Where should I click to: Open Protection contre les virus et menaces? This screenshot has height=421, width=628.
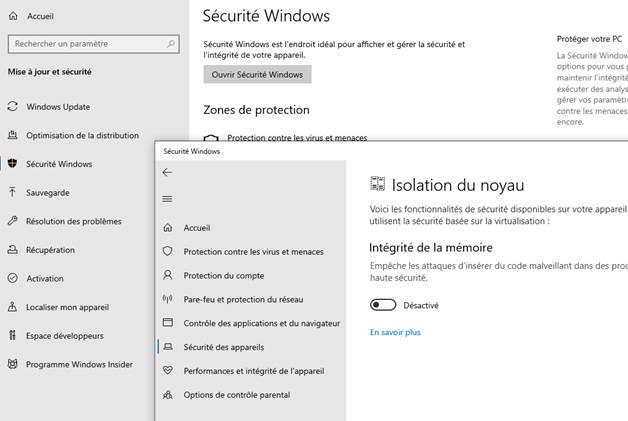click(253, 251)
